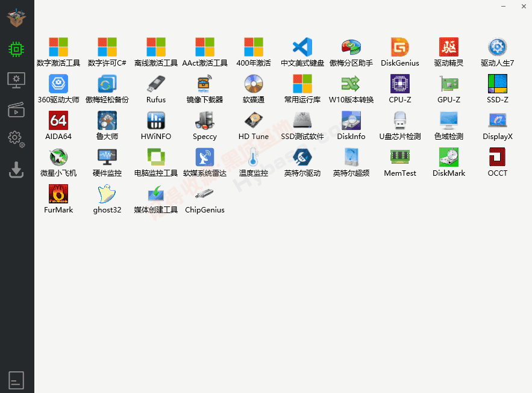This screenshot has height=393, width=532.
Task: Launch 数字许可C# tool
Action: pyautogui.click(x=107, y=52)
